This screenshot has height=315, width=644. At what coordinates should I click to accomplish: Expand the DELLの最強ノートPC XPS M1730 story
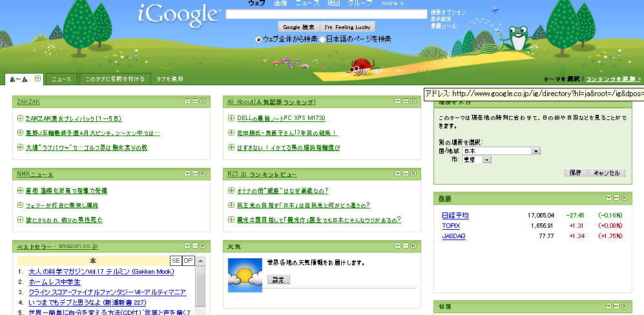[x=231, y=118]
